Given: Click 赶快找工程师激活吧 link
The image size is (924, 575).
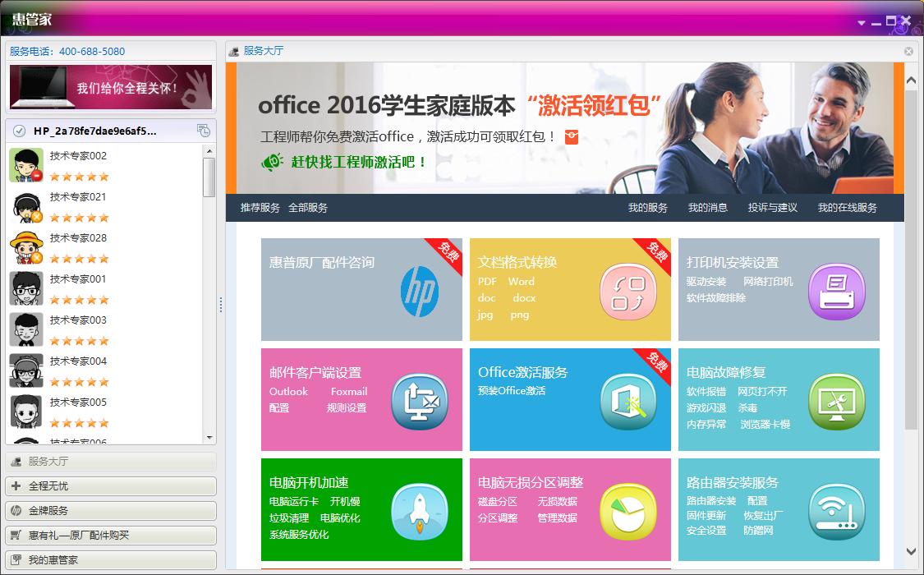Looking at the screenshot, I should pos(359,162).
